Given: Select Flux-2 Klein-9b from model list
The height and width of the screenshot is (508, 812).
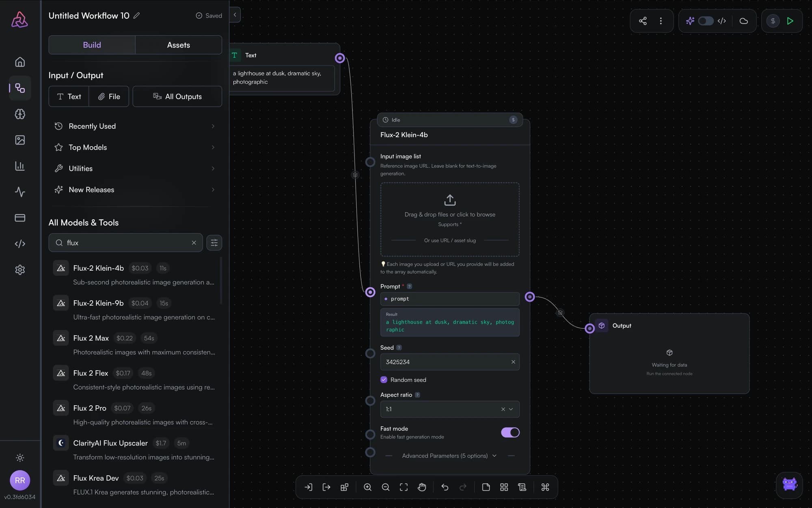Looking at the screenshot, I should (x=135, y=310).
